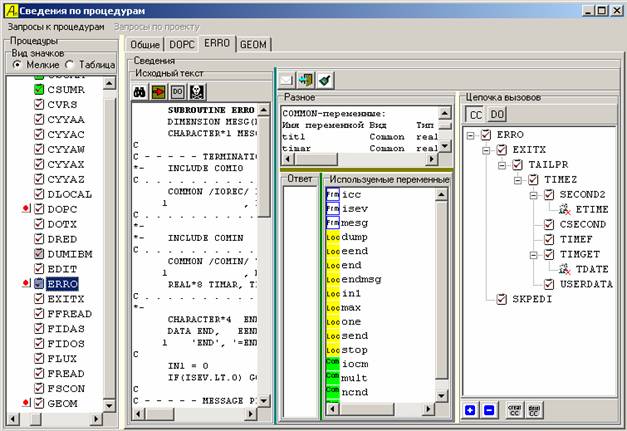The height and width of the screenshot is (431, 627).
Task: Click the Com icon next to mult
Action: click(333, 377)
